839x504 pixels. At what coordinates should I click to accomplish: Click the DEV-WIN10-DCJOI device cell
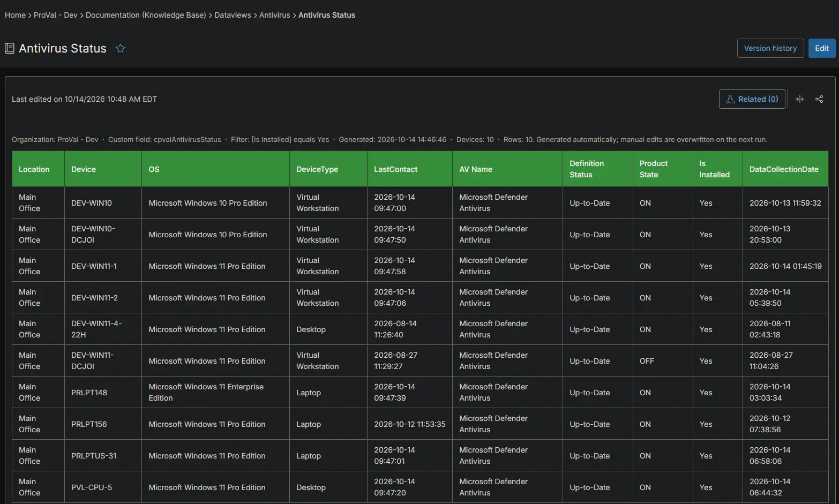pos(103,235)
